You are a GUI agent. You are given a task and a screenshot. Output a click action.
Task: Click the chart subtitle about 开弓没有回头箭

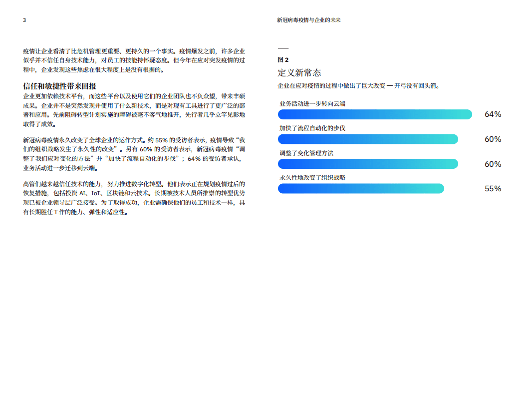357,85
